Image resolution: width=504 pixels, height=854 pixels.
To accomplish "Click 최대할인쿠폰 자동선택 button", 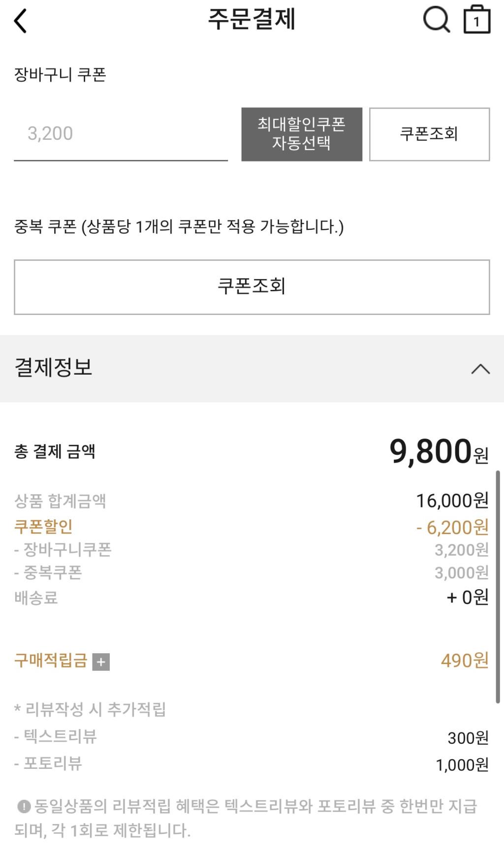I will click(x=302, y=134).
